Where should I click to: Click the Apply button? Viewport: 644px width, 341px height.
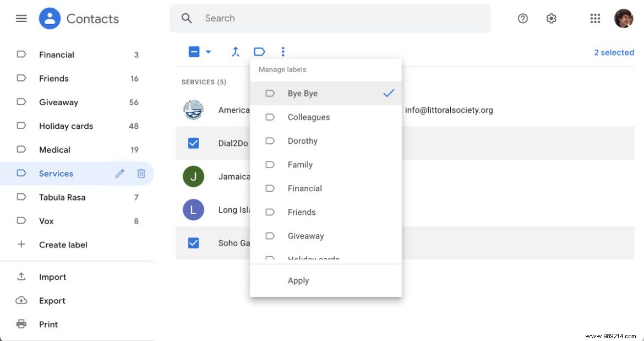[x=298, y=280]
